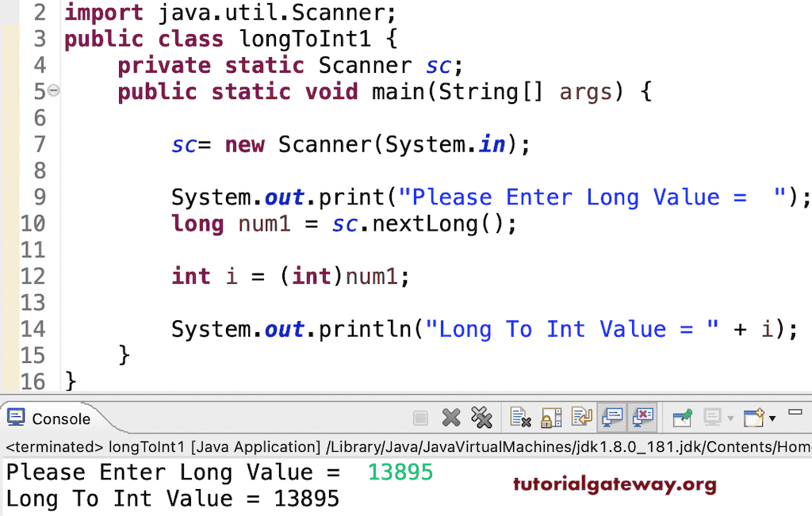Screen dimensions: 812x516
Task: Click the Console view icon beside the tab label
Action: point(14,417)
